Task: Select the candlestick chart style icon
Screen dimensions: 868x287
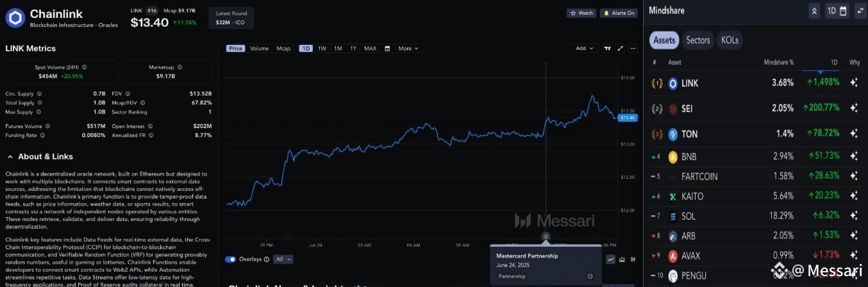Action: coord(633,259)
